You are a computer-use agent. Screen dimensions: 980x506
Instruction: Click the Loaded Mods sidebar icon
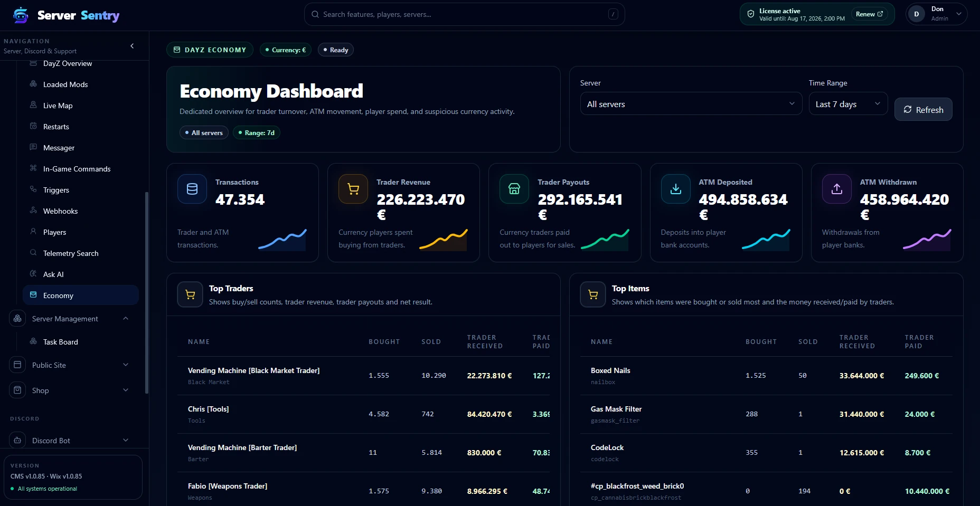tap(33, 84)
